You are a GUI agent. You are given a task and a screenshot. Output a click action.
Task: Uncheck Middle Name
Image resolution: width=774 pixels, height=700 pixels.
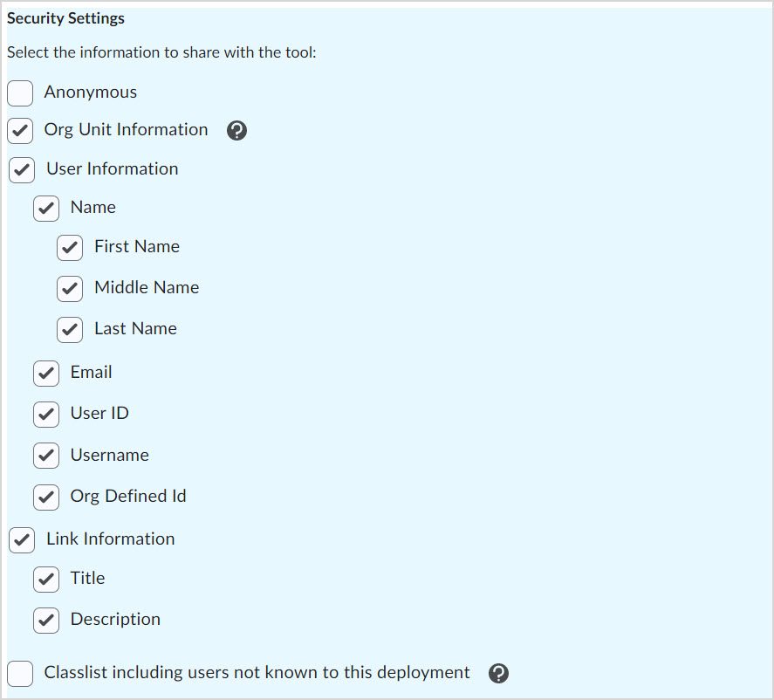coord(70,288)
